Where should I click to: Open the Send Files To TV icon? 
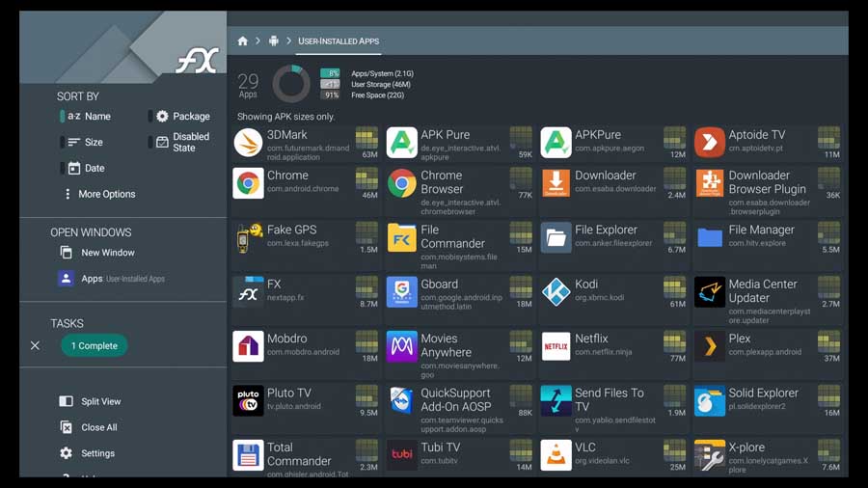[x=556, y=400]
